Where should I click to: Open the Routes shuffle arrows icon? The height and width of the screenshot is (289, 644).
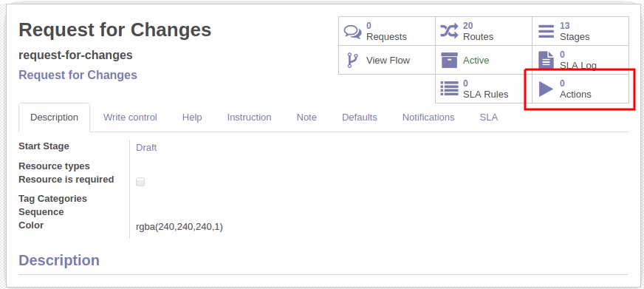tap(449, 31)
